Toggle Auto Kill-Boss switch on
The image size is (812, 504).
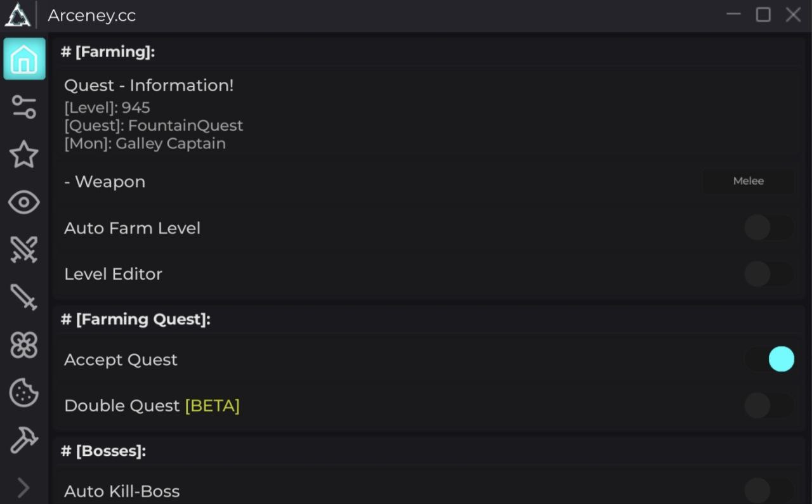pos(769,491)
